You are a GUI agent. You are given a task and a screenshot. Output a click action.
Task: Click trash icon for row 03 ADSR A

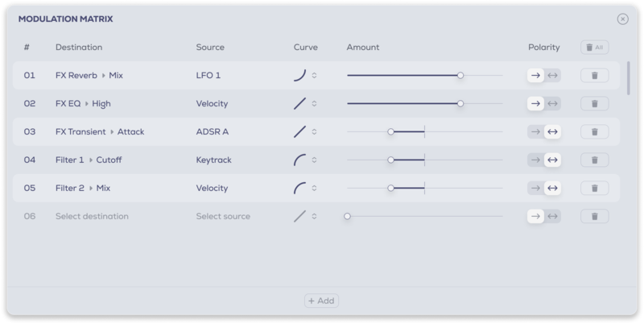pos(594,132)
